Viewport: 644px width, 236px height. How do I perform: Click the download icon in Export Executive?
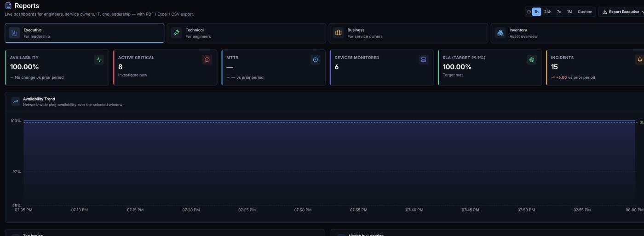605,12
